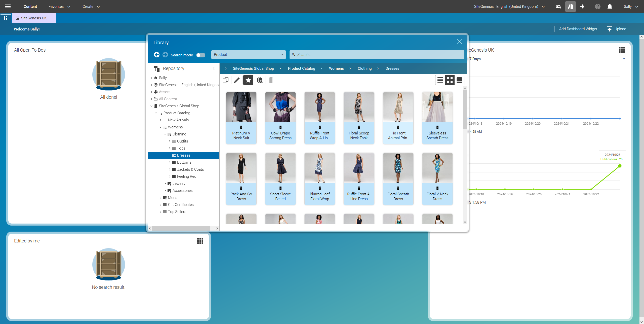Screen dimensions: 644x324
Task: Open the notifications bell icon
Action: click(x=610, y=7)
